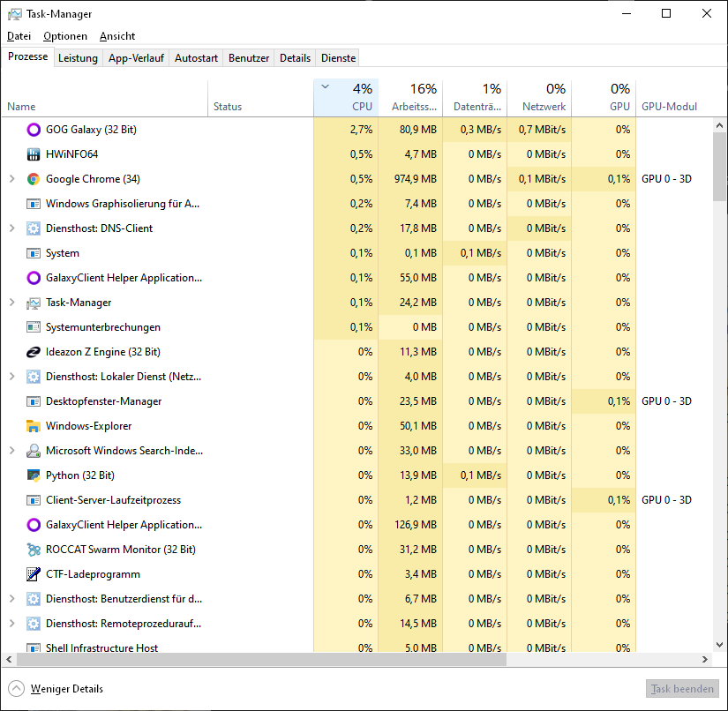Click the 0,7 MBit/s network value

click(x=542, y=130)
